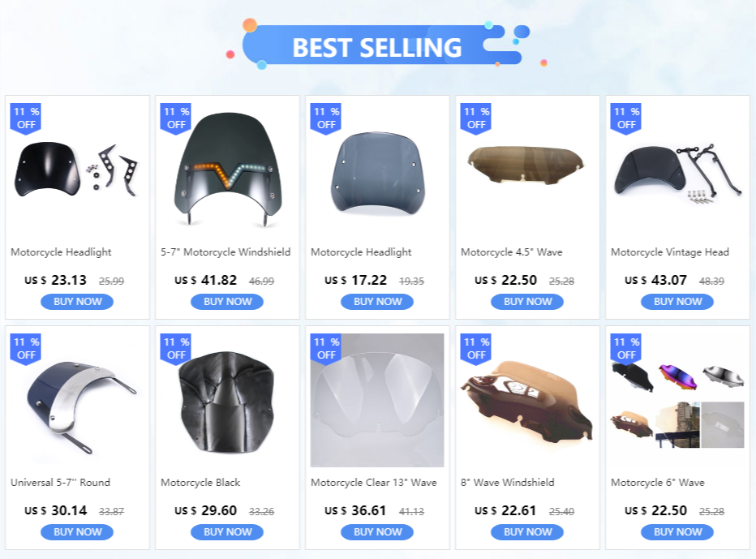Screen dimensions: 756x559
Task: Open the 5-7" Motorcycle Windshield title link
Action: tap(226, 252)
